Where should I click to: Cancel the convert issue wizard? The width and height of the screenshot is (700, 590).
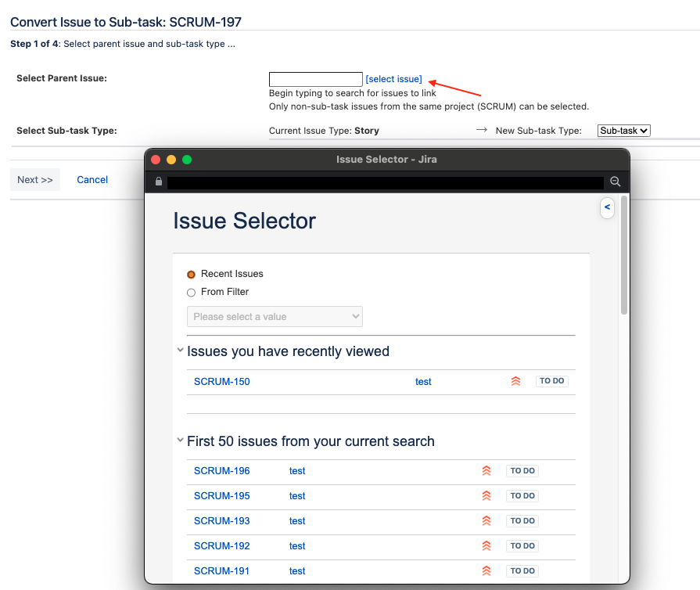pyautogui.click(x=92, y=179)
